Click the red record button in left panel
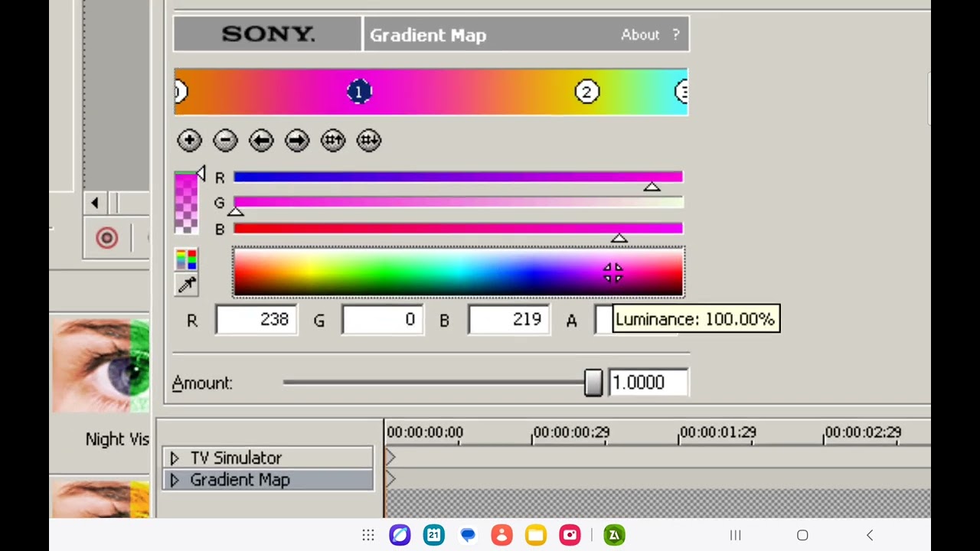Viewport: 980px width, 551px height. click(106, 238)
